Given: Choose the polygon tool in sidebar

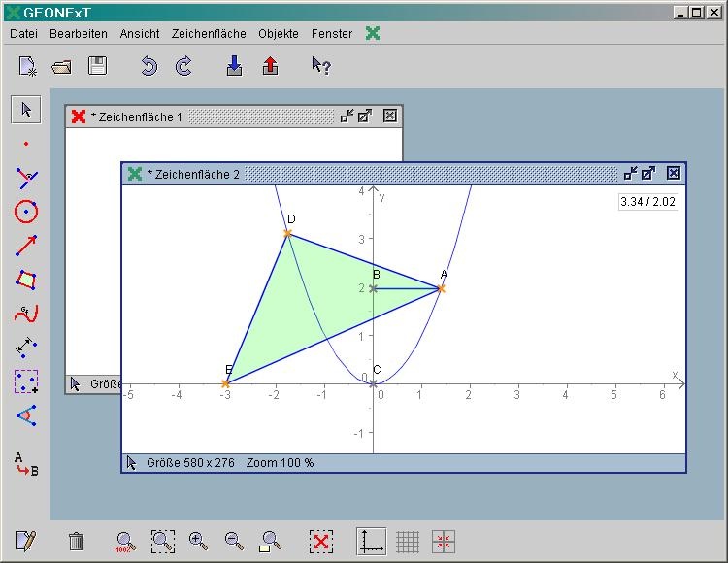Looking at the screenshot, I should (x=26, y=280).
